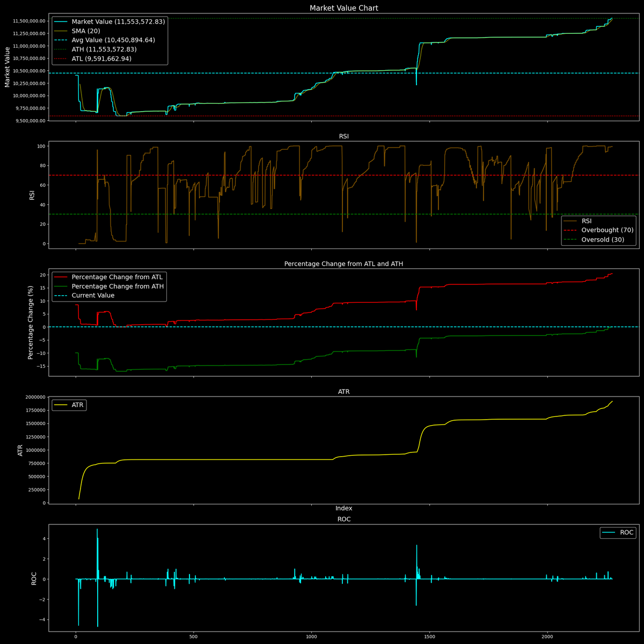Click the '1750000' tick on ATR axis

[x=35, y=411]
